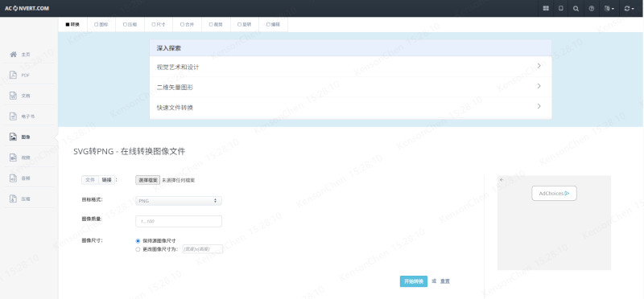644x299 pixels.
Task: Click the audio (音频) icon in sidebar
Action: pyautogui.click(x=13, y=178)
